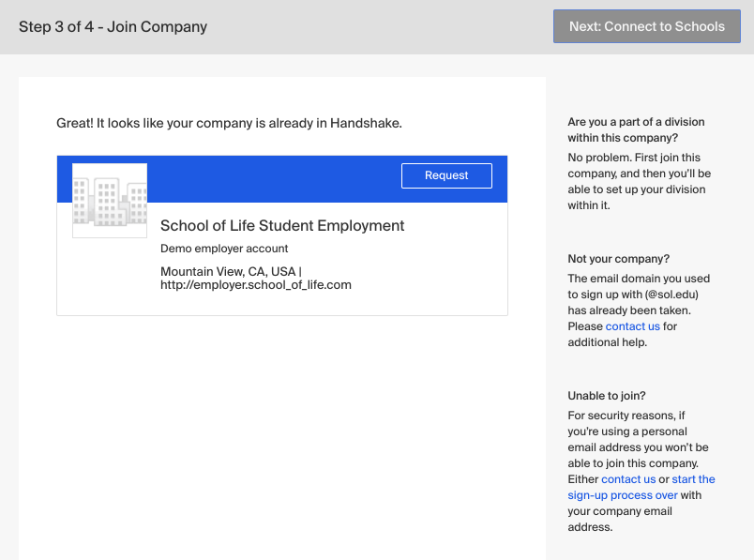The height and width of the screenshot is (560, 754).
Task: Open 'contact us' link under Not your company
Action: 632,326
